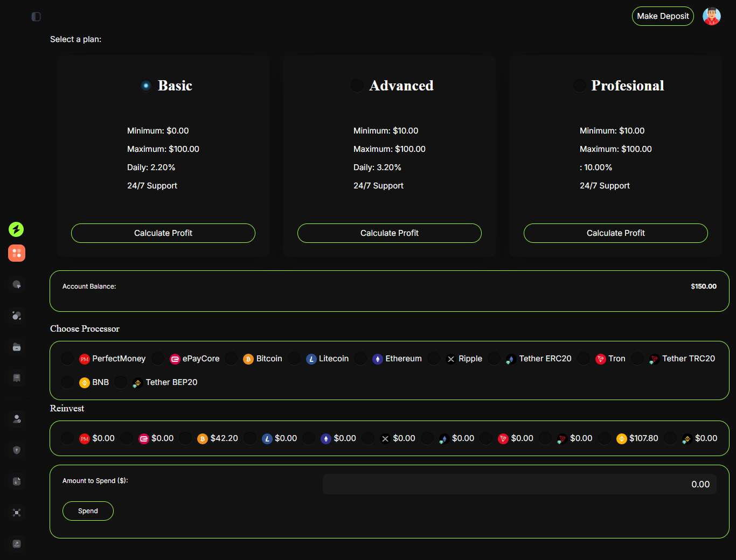This screenshot has width=736, height=560.
Task: Click the bubbles sidebar icon
Action: pos(17,316)
